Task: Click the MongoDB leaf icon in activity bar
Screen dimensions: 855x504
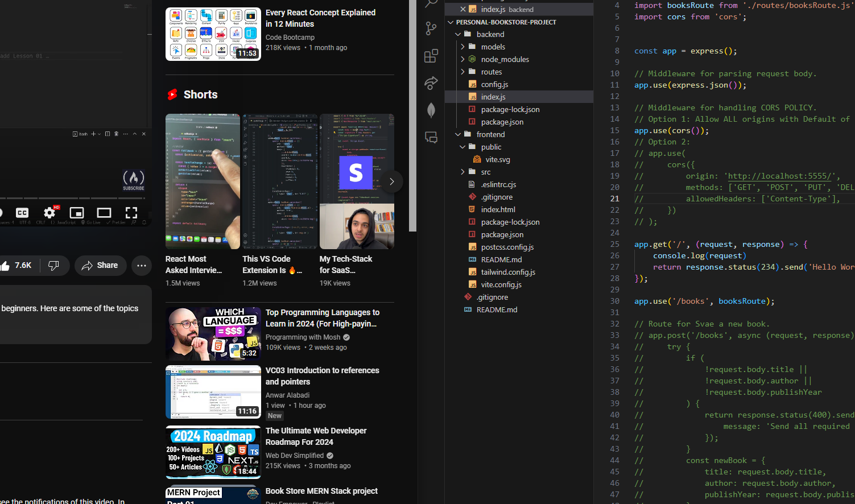Action: pos(431,110)
